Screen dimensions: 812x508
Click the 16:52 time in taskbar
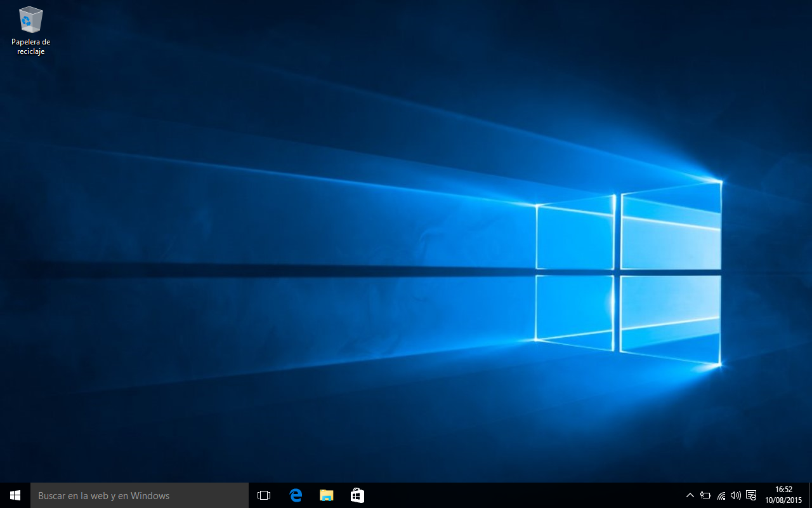point(783,490)
